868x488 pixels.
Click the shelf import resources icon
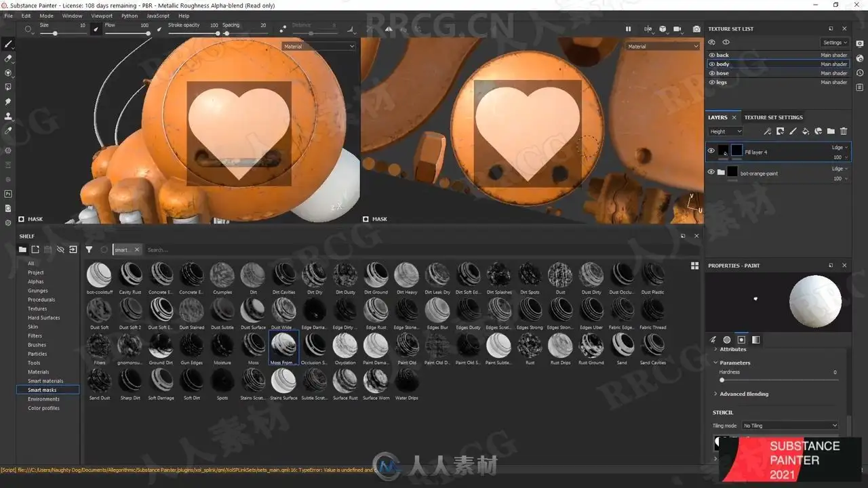(x=73, y=249)
